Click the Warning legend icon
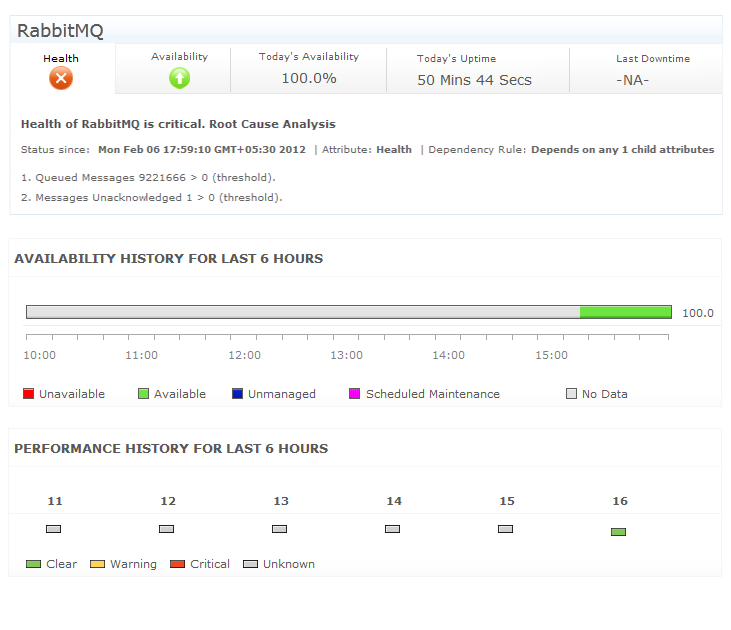Viewport: 731px width, 630px height. coord(97,564)
